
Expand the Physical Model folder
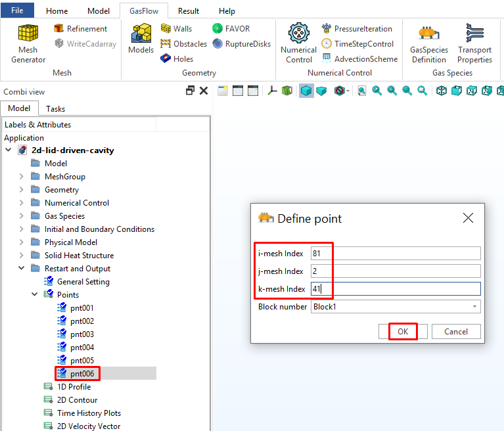22,242
